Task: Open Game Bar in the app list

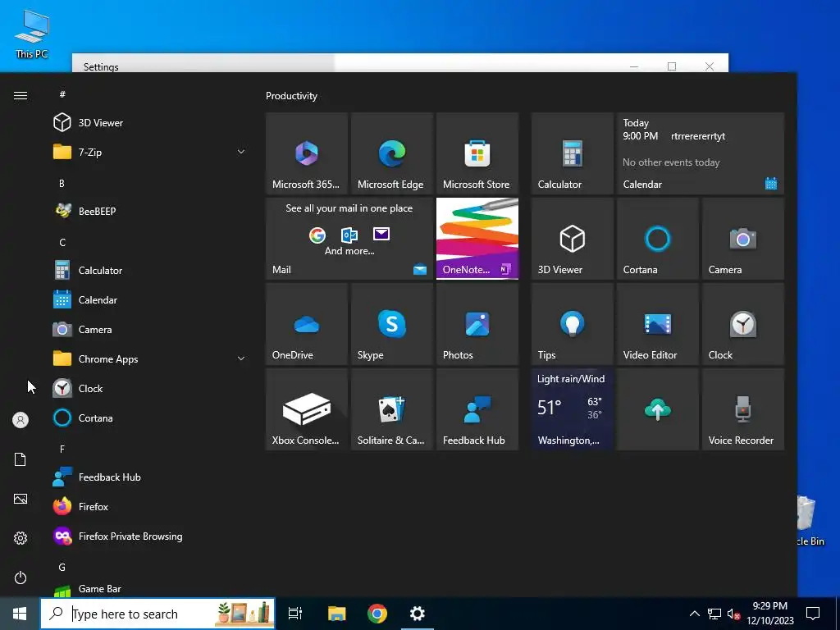Action: (150, 589)
